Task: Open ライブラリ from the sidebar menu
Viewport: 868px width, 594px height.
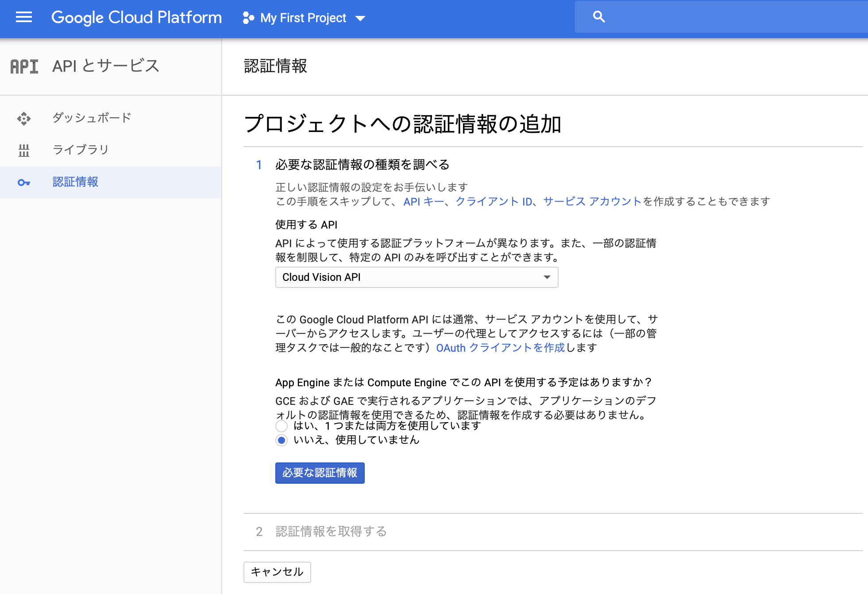Action: point(81,150)
